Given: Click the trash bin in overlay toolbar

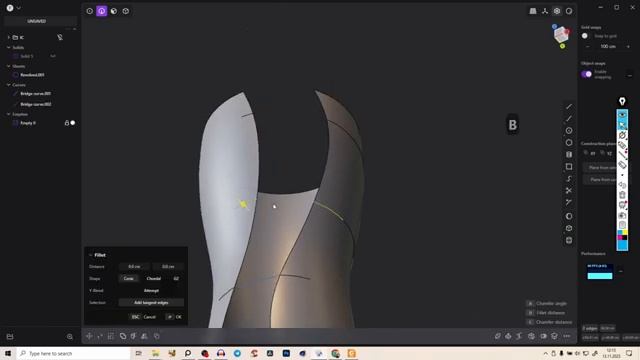Looking at the screenshot, I should (x=622, y=195).
